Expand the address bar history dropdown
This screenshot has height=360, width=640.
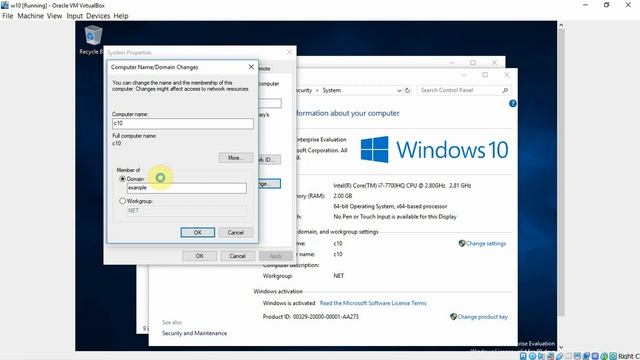click(x=399, y=91)
